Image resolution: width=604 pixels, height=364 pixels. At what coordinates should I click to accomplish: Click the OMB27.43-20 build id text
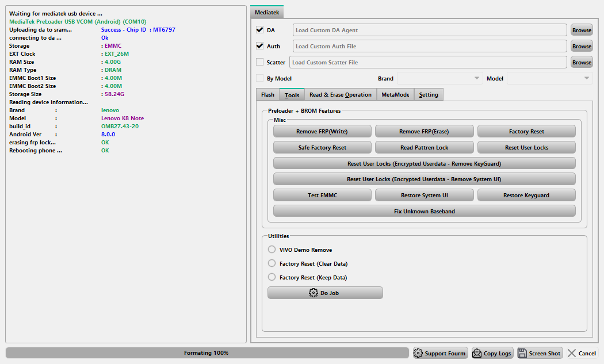(120, 127)
